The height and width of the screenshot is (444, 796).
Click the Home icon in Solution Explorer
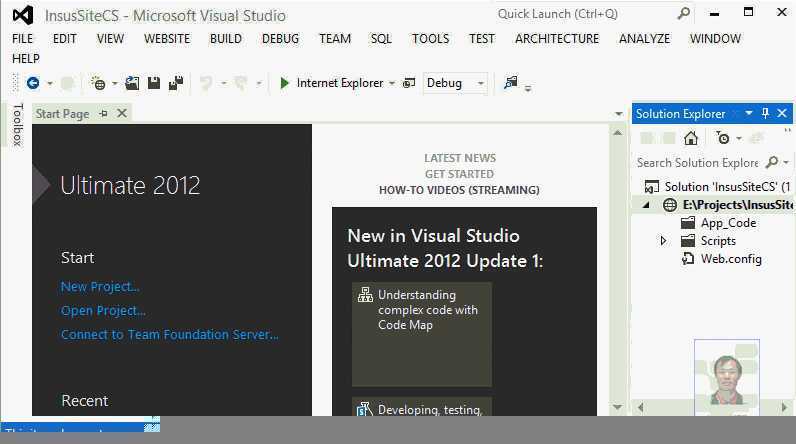click(691, 138)
